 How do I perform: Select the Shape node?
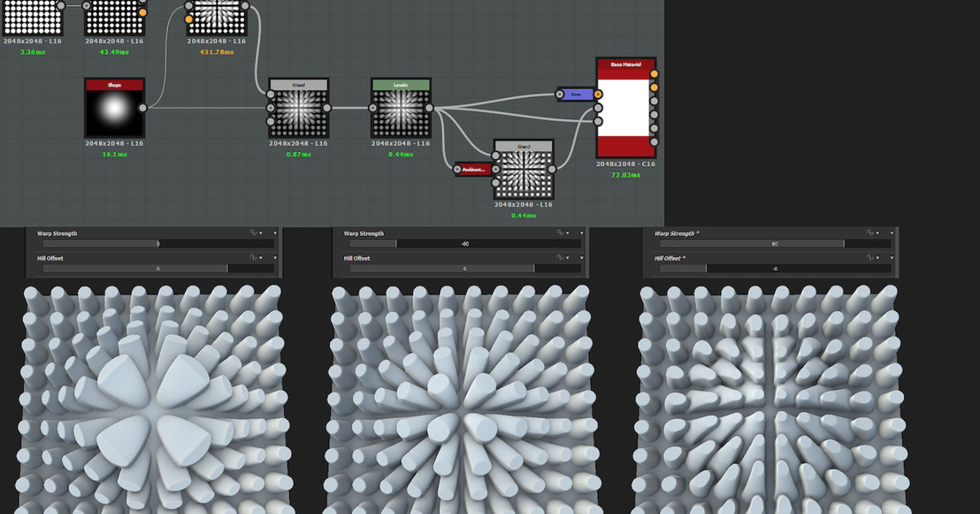pos(114,108)
